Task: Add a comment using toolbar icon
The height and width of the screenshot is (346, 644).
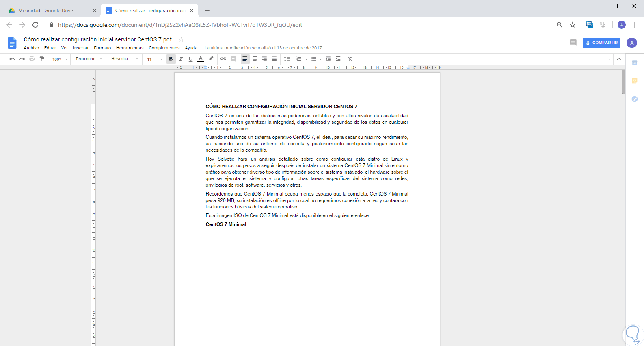Action: point(233,59)
